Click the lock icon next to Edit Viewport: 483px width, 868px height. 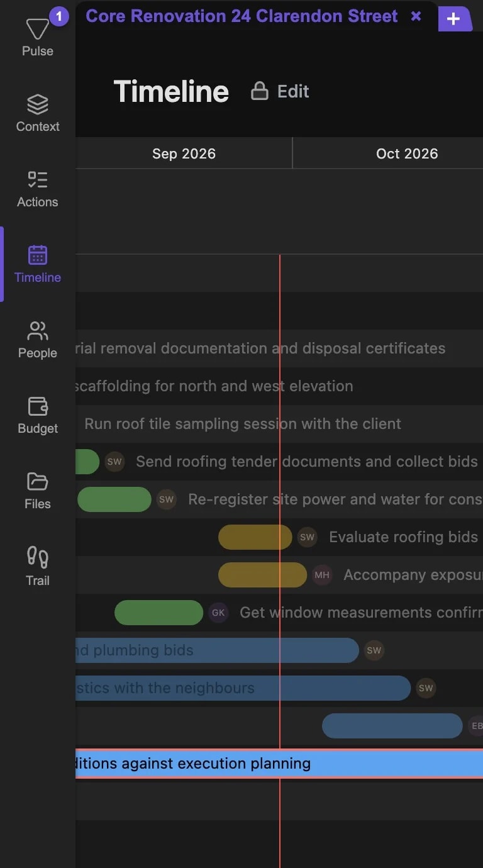point(260,91)
